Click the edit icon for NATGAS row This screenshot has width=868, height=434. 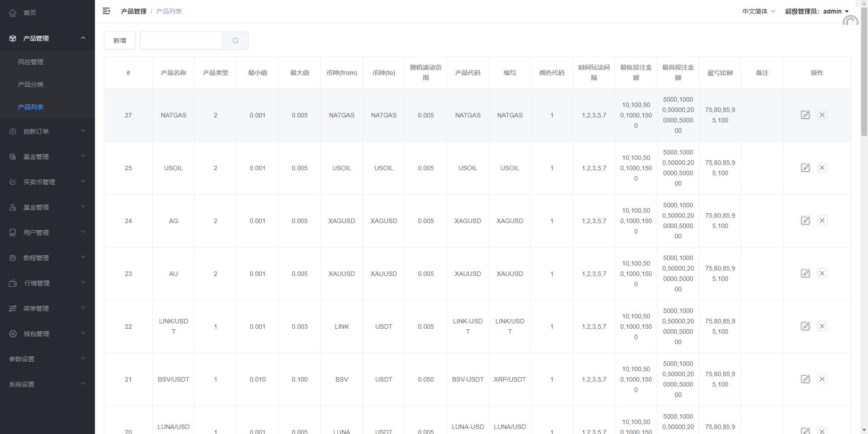[x=805, y=115]
